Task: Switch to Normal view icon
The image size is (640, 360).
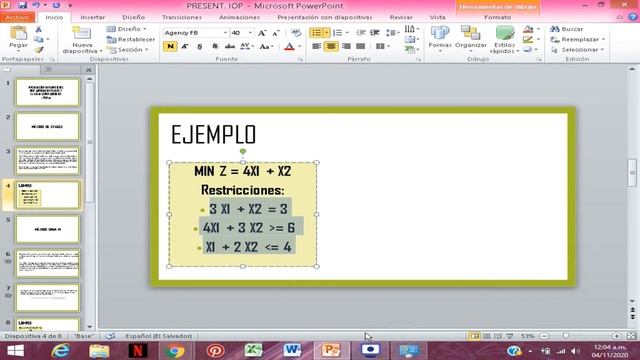Action: (x=474, y=336)
